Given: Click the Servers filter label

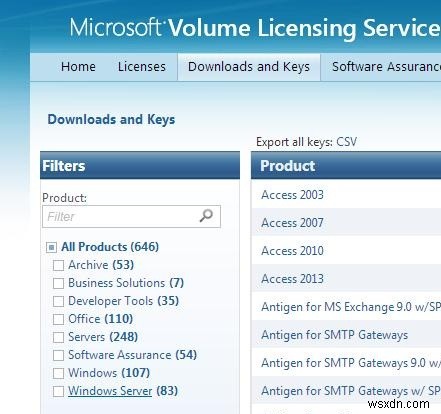Looking at the screenshot, I should pyautogui.click(x=103, y=337).
